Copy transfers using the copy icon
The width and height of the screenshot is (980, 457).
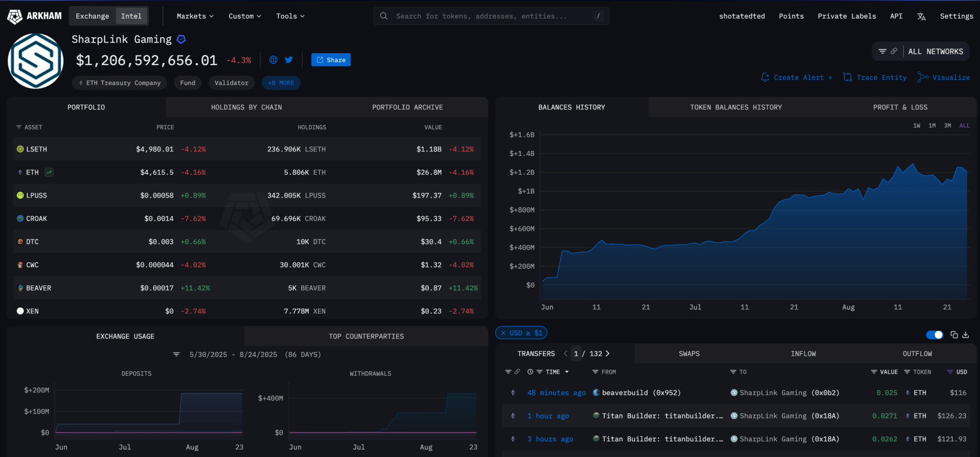point(954,335)
